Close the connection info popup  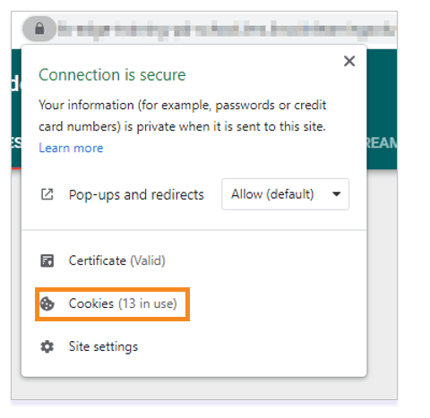click(349, 61)
